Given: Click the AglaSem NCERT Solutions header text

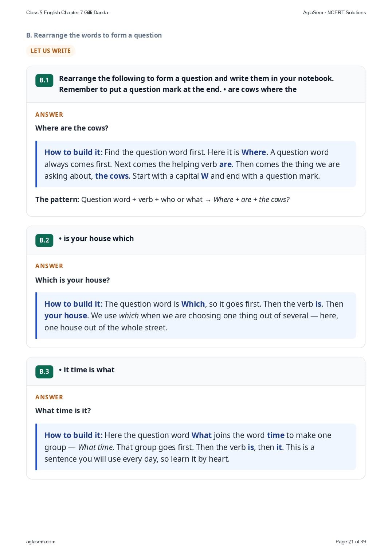Looking at the screenshot, I should [334, 12].
